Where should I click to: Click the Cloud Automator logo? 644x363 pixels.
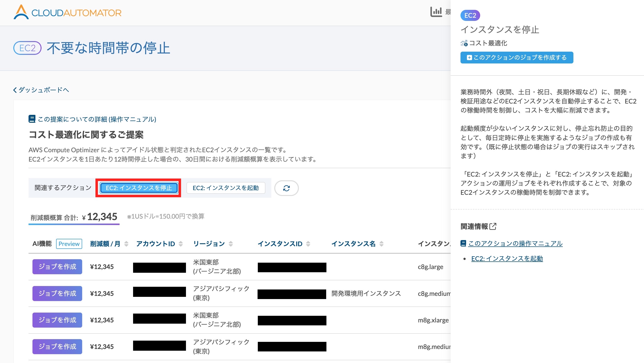point(67,12)
